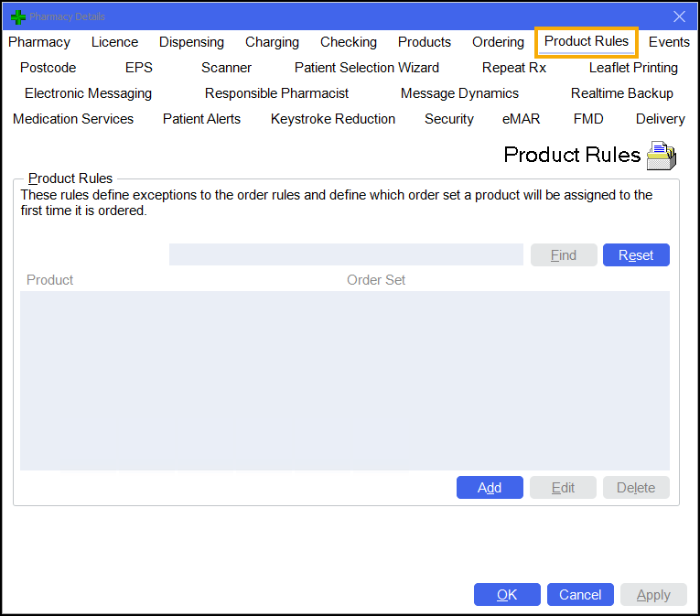
Task: Click Add to create a product rule
Action: [490, 488]
